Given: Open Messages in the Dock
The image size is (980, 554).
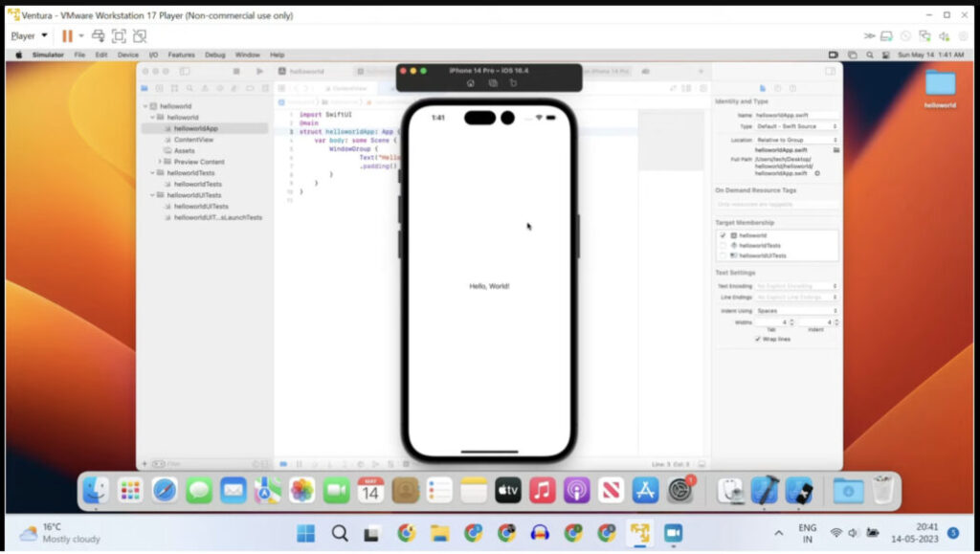Looking at the screenshot, I should point(199,491).
